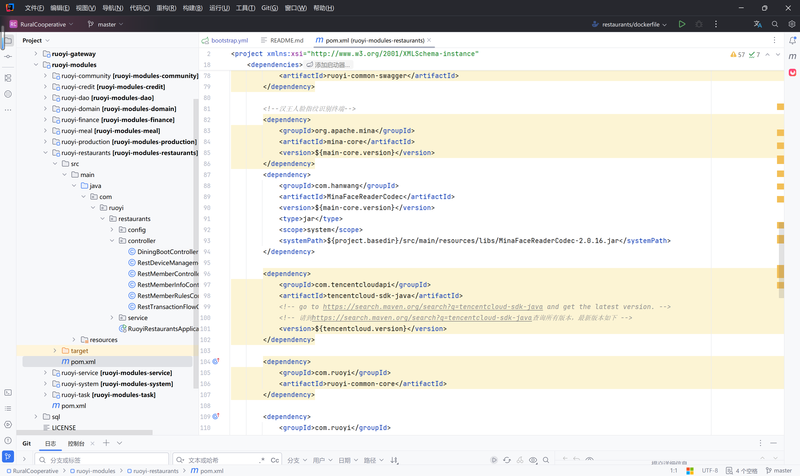Viewport: 800px width, 476px height.
Task: Click the UTF-8 encoding in status bar
Action: pos(710,470)
